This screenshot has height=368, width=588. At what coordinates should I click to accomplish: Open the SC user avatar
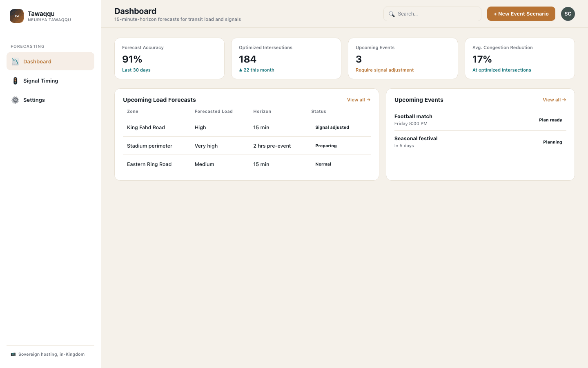(x=568, y=14)
